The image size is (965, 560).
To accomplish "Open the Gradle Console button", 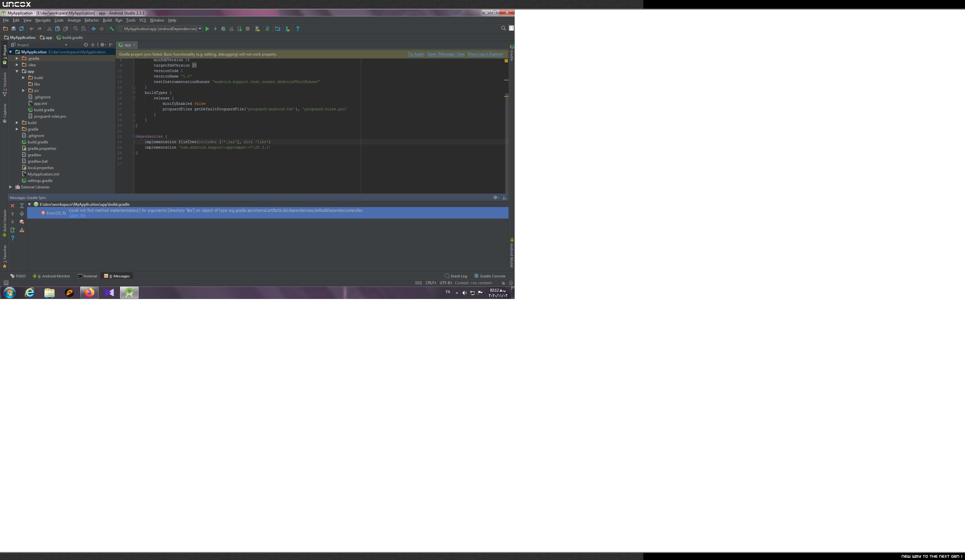I will pos(490,276).
